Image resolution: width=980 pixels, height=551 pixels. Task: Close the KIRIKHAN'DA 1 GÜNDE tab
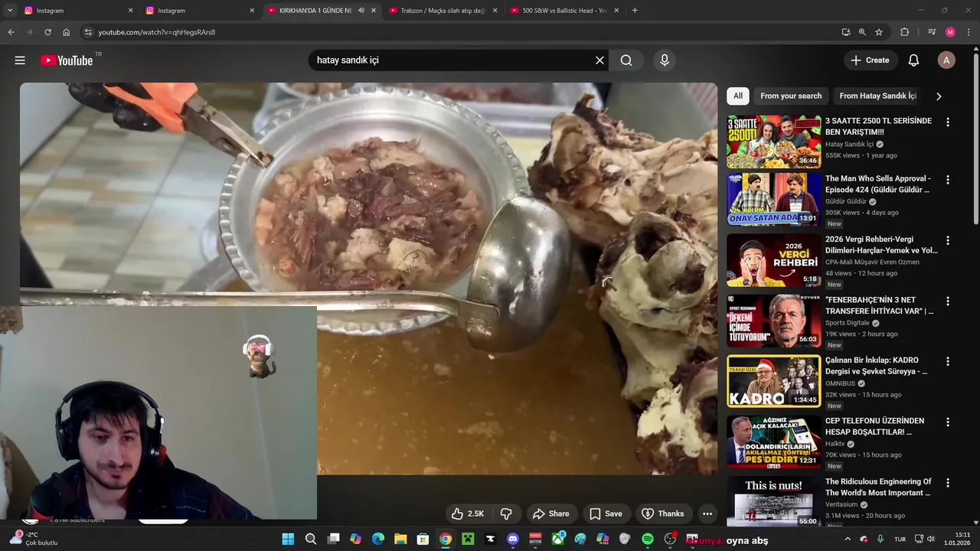point(374,11)
